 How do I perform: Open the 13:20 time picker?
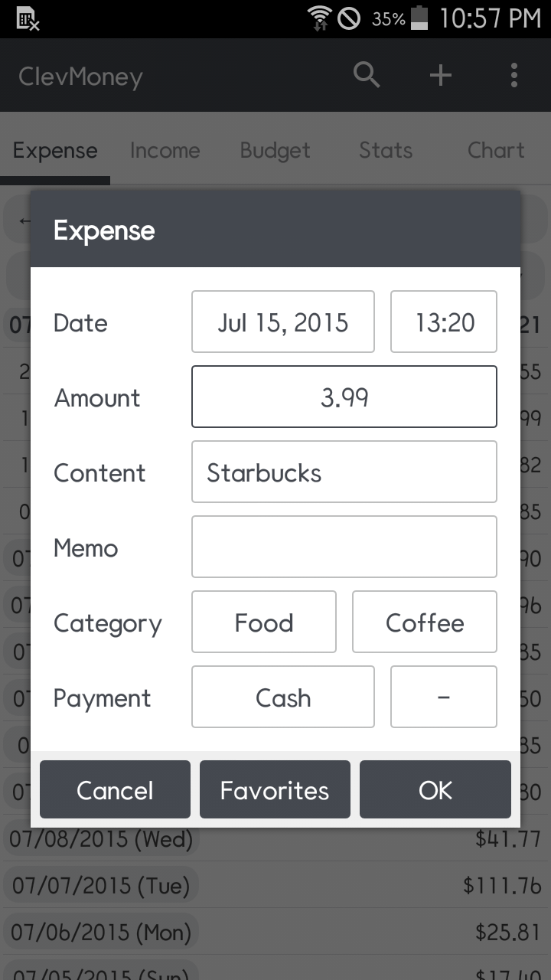point(444,322)
